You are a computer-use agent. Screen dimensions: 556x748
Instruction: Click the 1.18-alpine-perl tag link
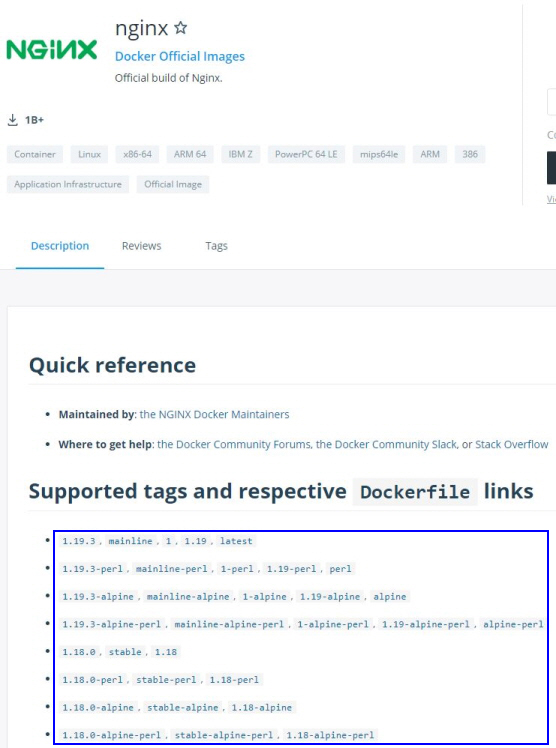point(330,735)
